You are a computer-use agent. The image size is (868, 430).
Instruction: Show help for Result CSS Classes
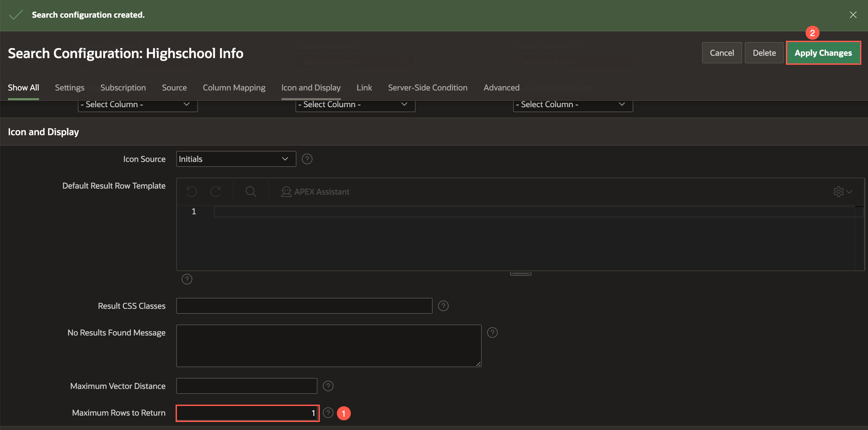click(x=443, y=306)
